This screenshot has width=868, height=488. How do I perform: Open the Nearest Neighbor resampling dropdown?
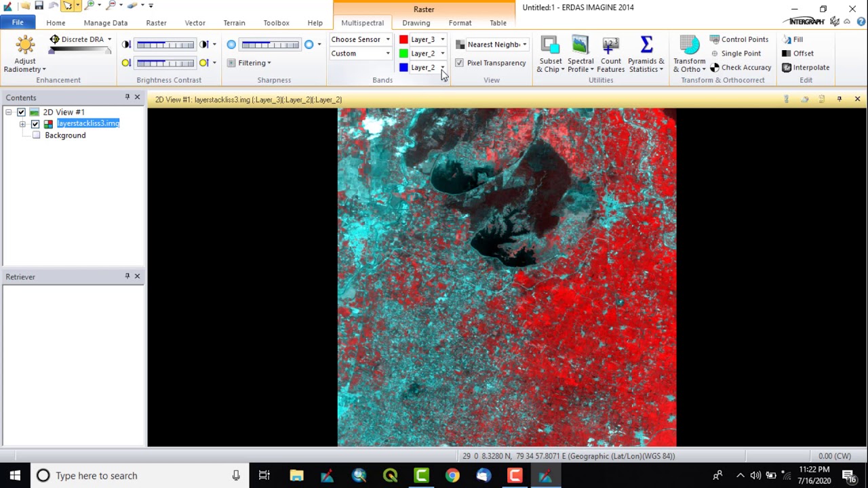[524, 45]
